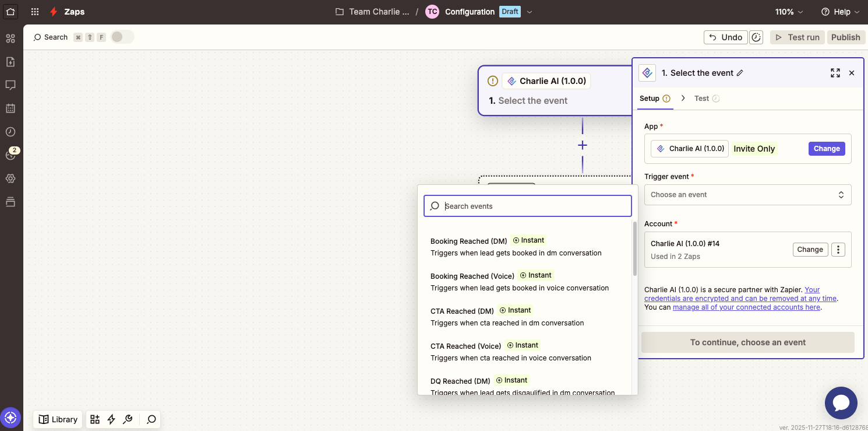
Task: Switch to the Test tab
Action: pos(707,99)
